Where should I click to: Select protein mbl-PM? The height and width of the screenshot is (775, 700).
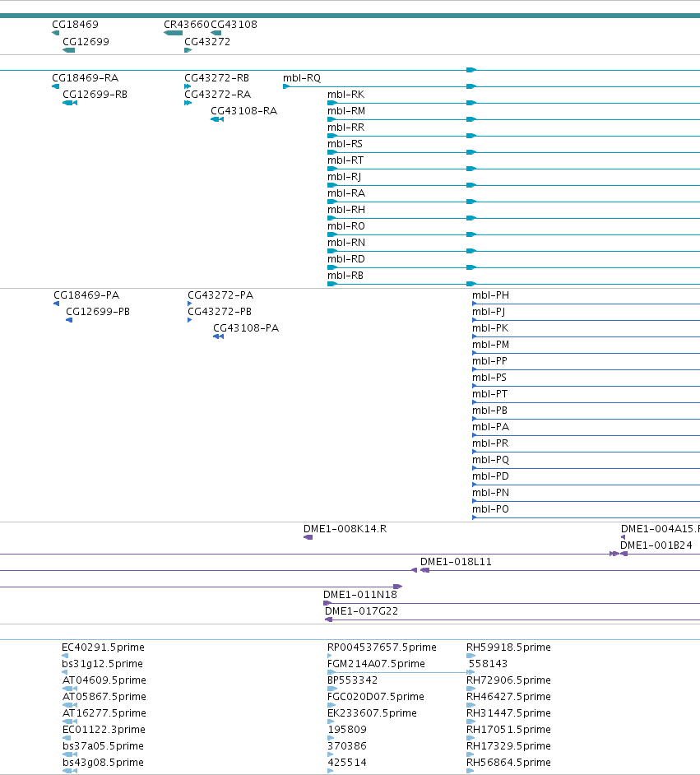(x=490, y=345)
